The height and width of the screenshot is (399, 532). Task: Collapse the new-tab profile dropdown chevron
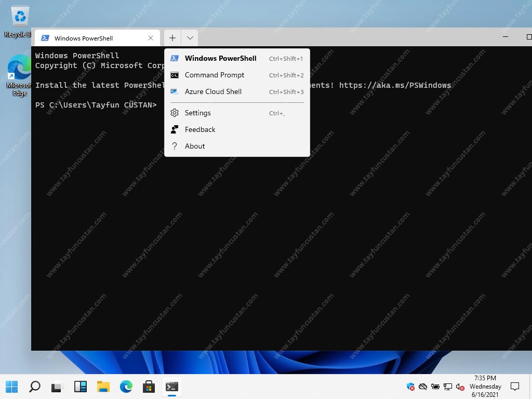point(190,38)
